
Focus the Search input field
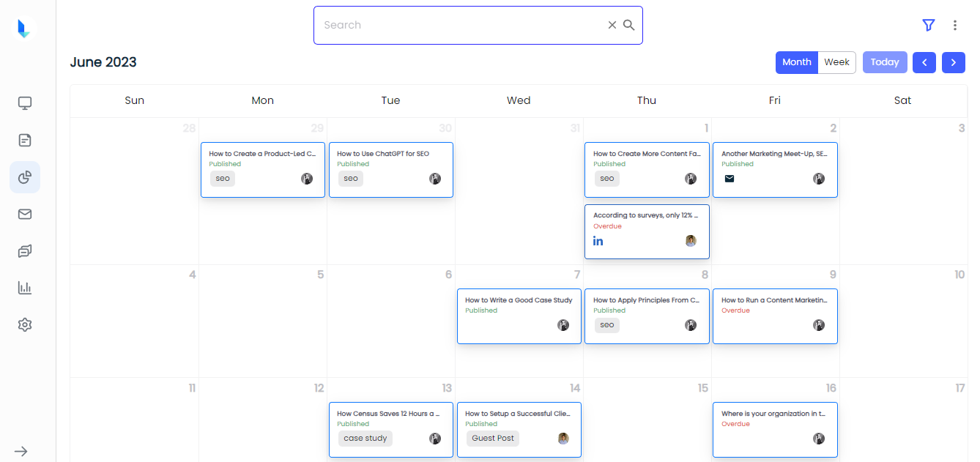pyautogui.click(x=461, y=25)
